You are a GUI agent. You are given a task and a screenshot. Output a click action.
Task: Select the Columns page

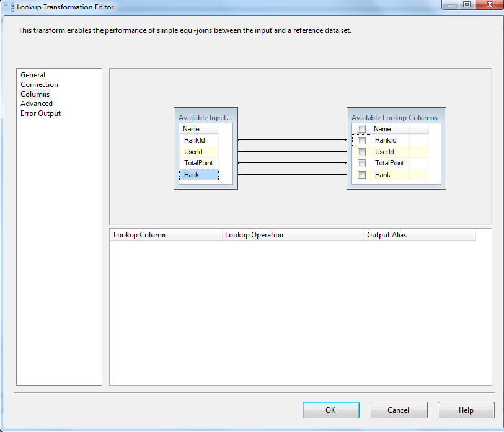tap(35, 94)
